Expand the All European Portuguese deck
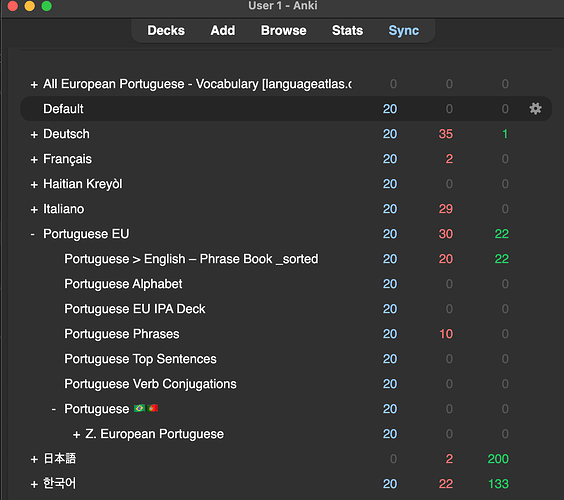 pyautogui.click(x=34, y=85)
